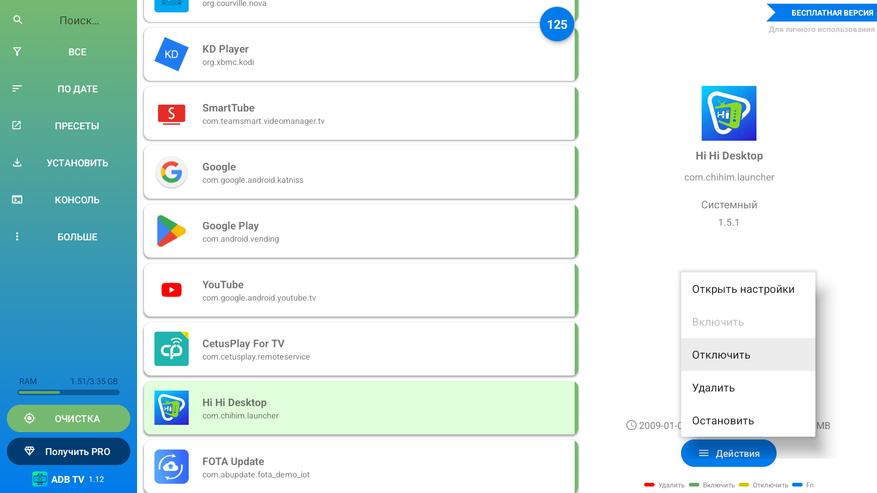
Task: Click the filter funnel icon beside ВСЕ
Action: pyautogui.click(x=17, y=52)
